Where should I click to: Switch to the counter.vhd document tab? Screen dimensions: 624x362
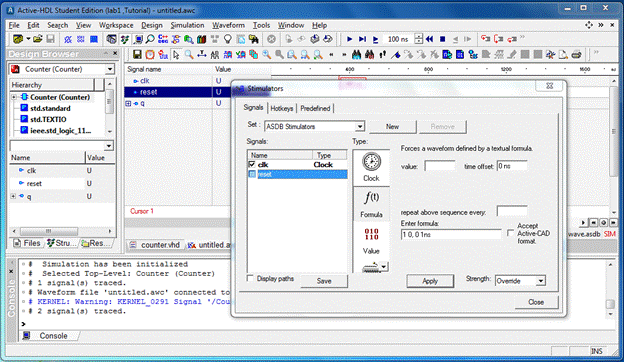coord(156,245)
